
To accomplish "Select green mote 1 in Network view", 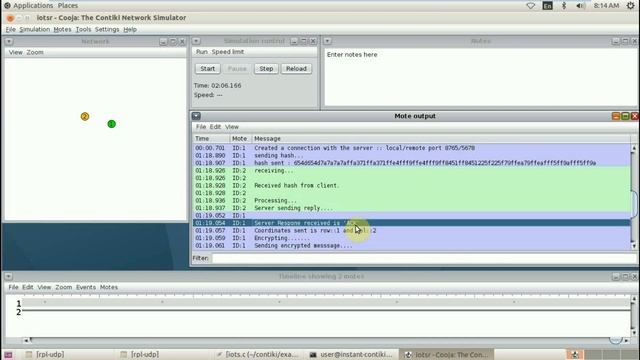I will click(x=111, y=124).
